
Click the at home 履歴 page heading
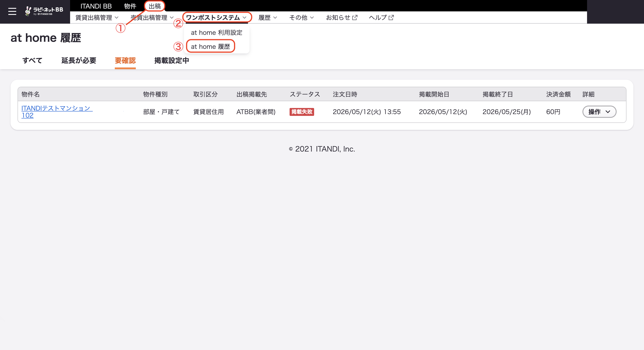click(x=46, y=38)
